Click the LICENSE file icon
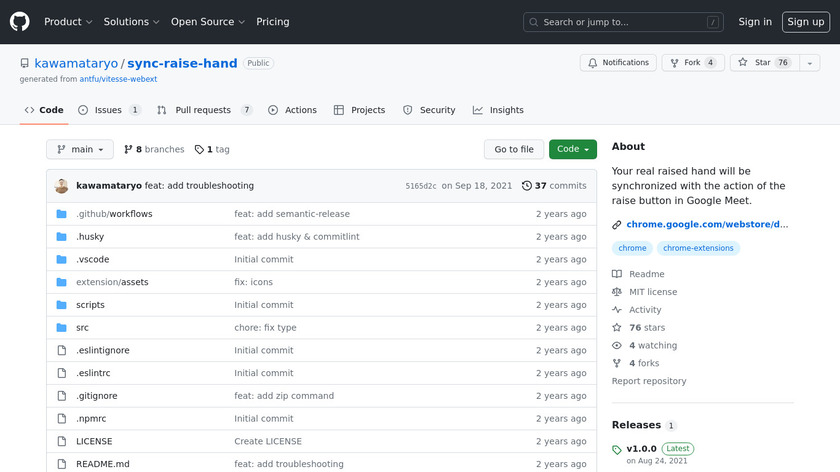 [62, 441]
